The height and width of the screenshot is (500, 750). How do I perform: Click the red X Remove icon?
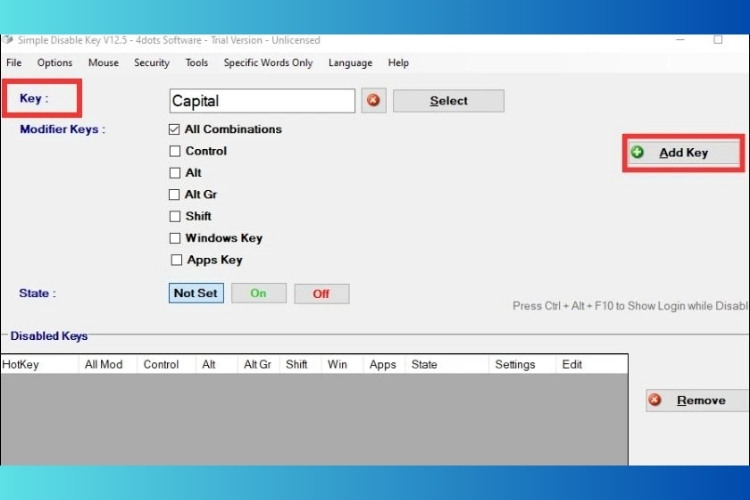click(655, 400)
